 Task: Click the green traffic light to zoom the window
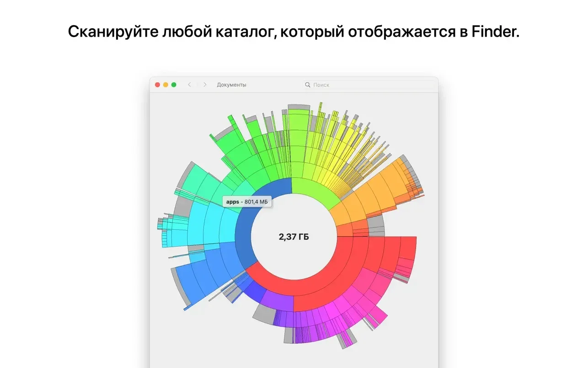173,85
